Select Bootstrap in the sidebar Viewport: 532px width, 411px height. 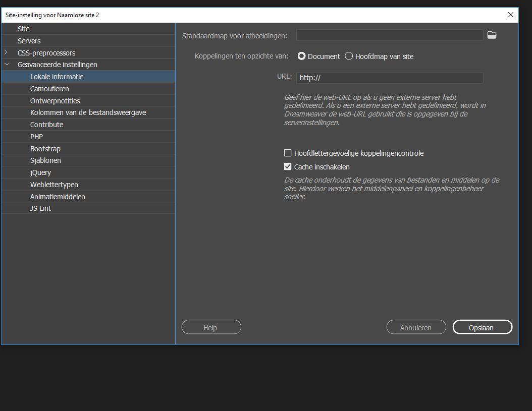click(46, 148)
